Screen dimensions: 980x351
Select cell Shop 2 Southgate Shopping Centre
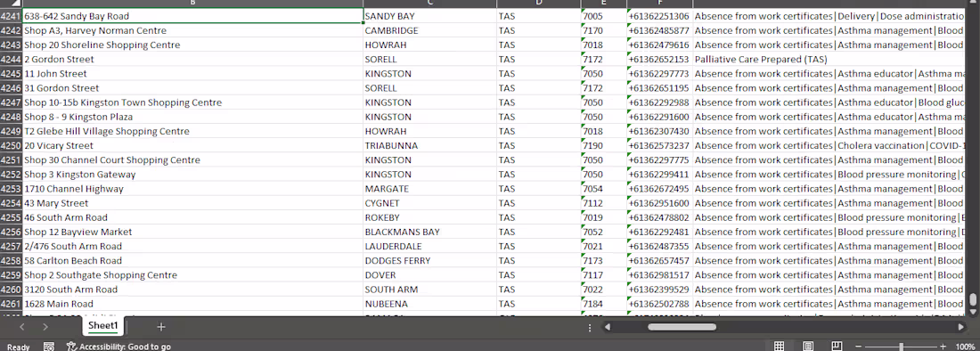pyautogui.click(x=192, y=274)
